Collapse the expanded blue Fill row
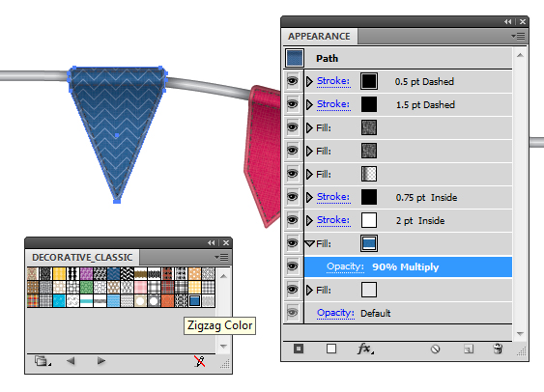Image resolution: width=544 pixels, height=392 pixels. pos(309,243)
